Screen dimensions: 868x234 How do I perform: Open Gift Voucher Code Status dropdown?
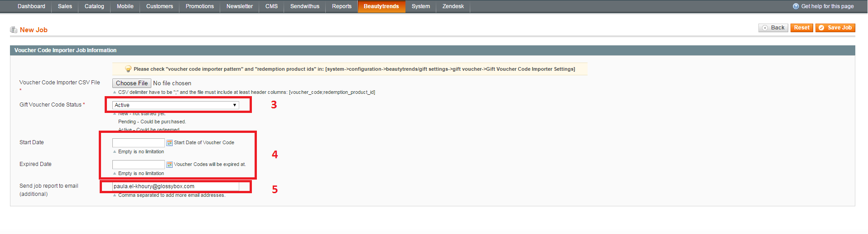[175, 105]
